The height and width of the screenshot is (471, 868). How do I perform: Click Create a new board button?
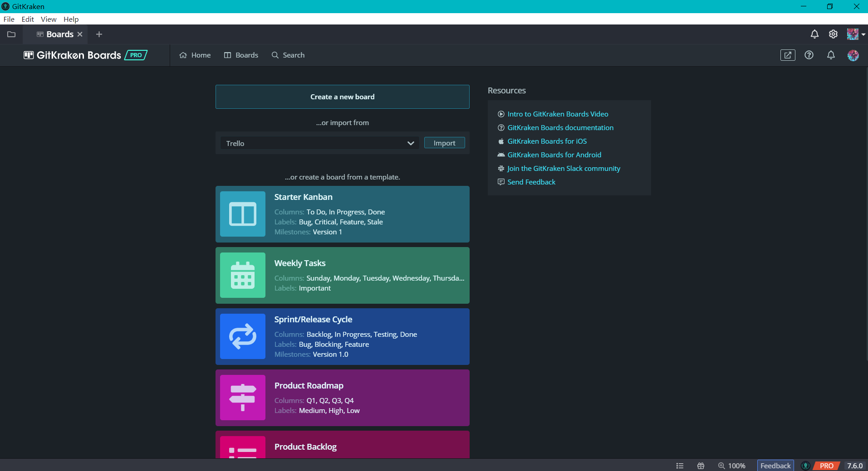click(x=343, y=97)
